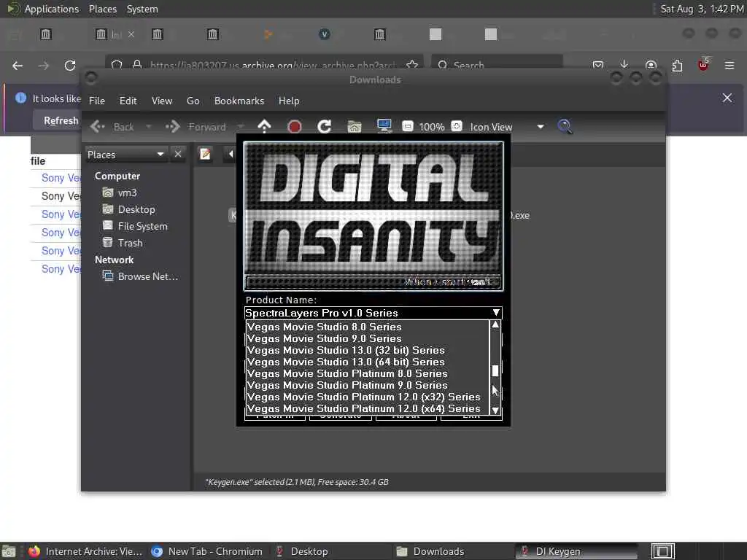Go up to parent folder
Image resolution: width=747 pixels, height=560 pixels.
pyautogui.click(x=264, y=126)
